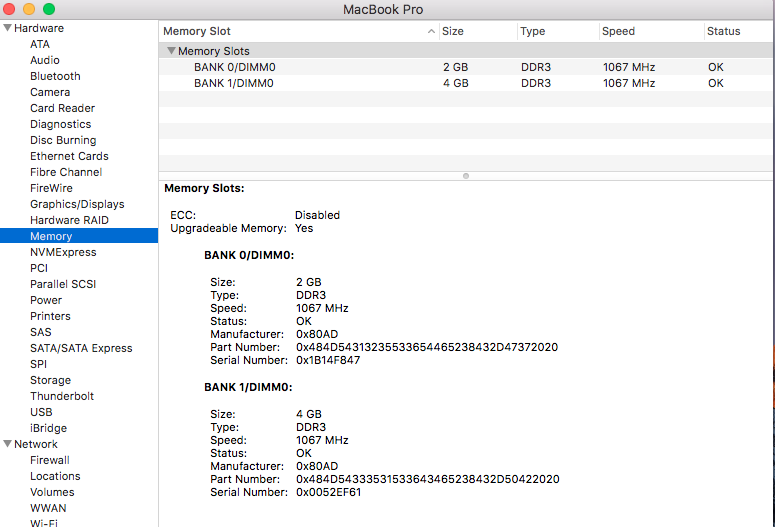Screen dimensions: 775x527
Task: Select WWAN under Network
Action: pyautogui.click(x=48, y=508)
